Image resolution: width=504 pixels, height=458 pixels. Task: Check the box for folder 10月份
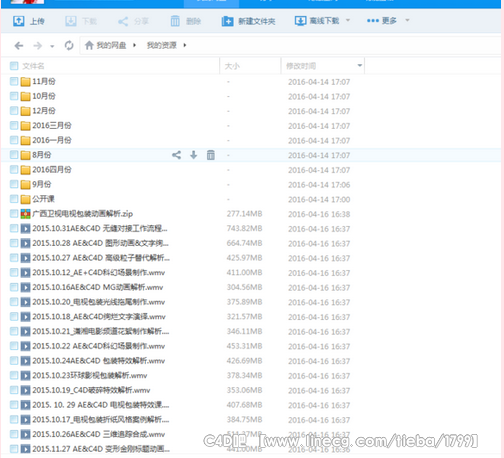[x=14, y=96]
